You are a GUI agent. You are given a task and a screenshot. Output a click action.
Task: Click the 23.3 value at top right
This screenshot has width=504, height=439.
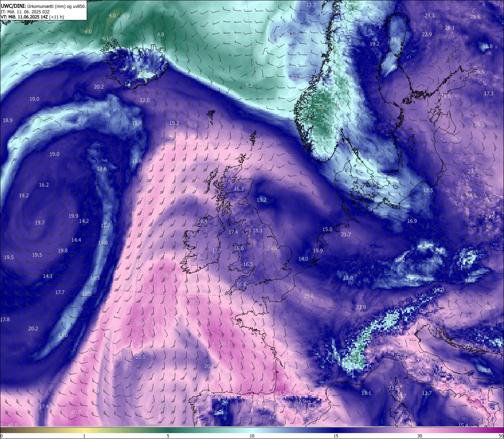pos(430,16)
